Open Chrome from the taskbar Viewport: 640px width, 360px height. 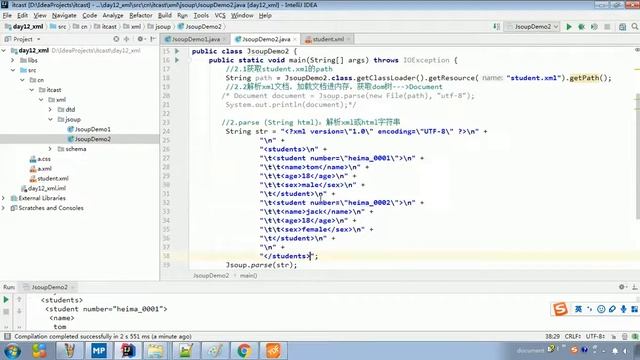pos(244,351)
